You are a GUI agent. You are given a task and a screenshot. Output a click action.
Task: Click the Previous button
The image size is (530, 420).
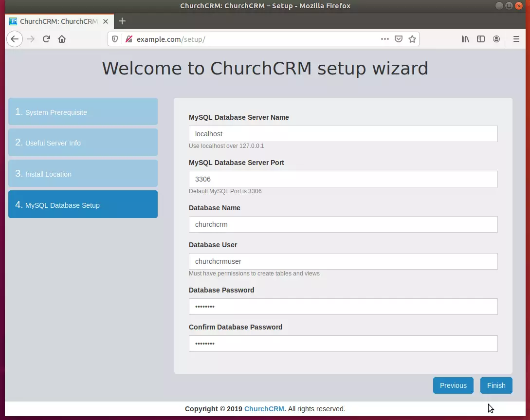453,385
